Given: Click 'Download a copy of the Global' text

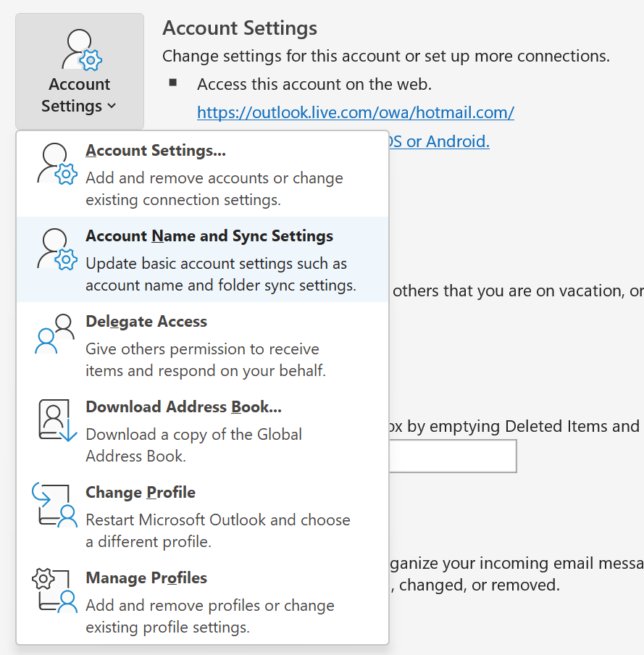Looking at the screenshot, I should 194,435.
